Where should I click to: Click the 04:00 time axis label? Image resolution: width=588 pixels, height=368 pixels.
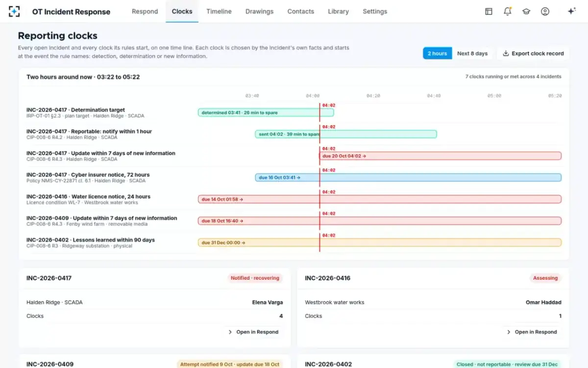tap(313, 96)
